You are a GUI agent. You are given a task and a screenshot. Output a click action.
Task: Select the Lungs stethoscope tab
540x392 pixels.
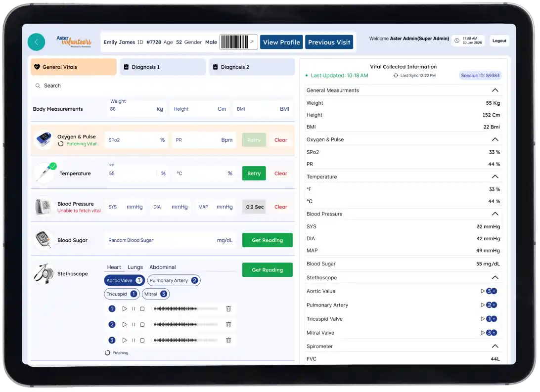pyautogui.click(x=135, y=267)
